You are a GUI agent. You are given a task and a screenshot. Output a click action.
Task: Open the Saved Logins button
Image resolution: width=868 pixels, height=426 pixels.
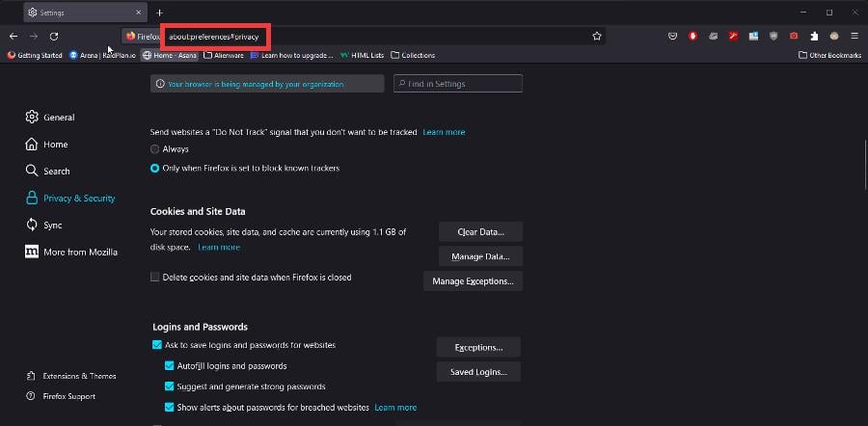[478, 372]
